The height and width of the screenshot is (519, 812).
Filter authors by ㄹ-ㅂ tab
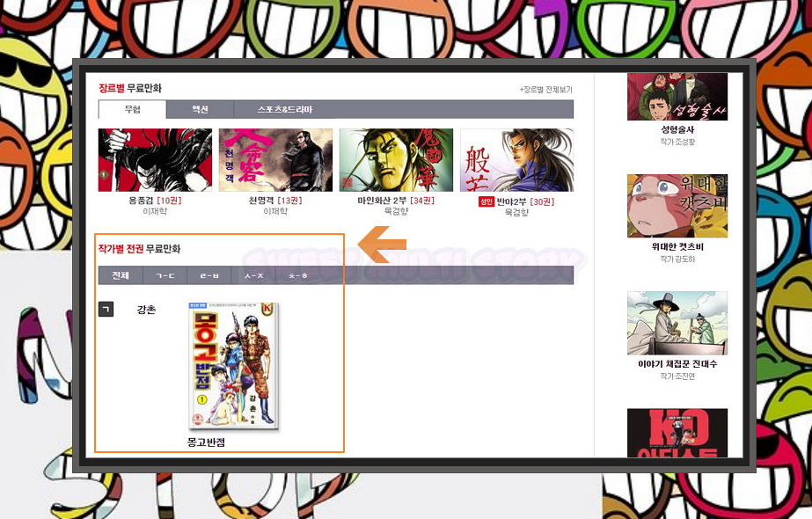click(209, 275)
